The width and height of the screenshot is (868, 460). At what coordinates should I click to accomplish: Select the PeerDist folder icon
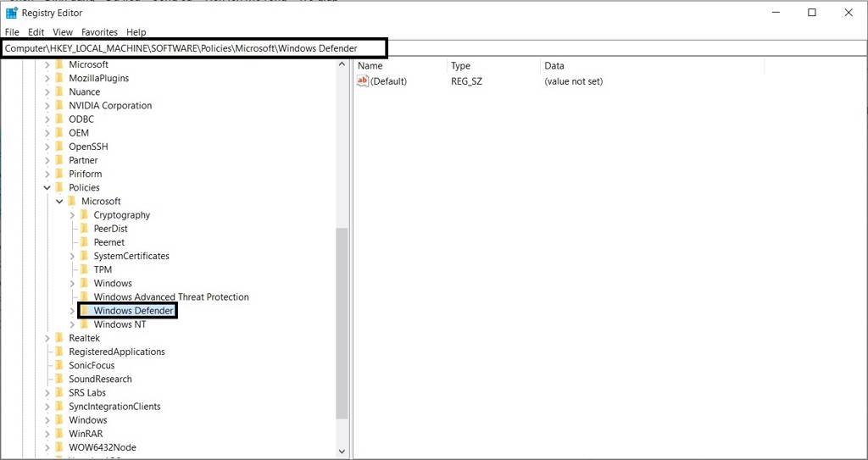(x=84, y=229)
